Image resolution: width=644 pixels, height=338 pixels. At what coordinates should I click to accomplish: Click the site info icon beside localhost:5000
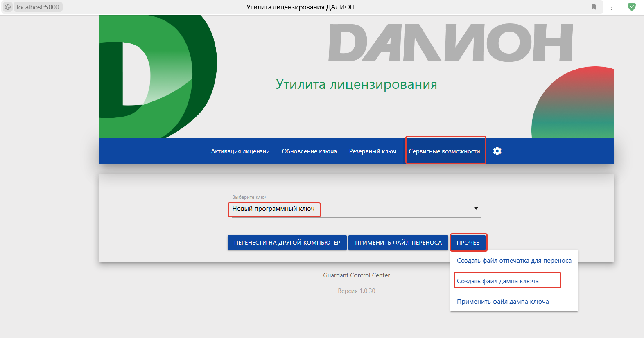pos(8,7)
